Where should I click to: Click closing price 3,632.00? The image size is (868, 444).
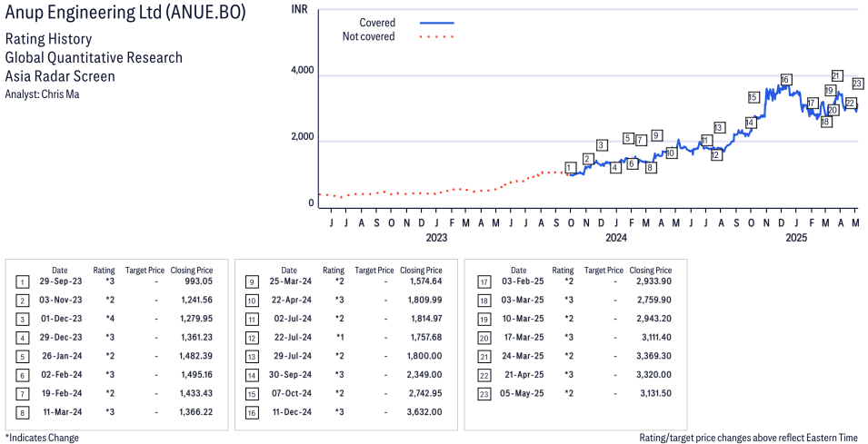426,412
